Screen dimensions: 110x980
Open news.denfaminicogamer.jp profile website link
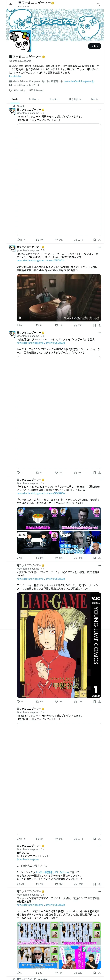[79, 81]
